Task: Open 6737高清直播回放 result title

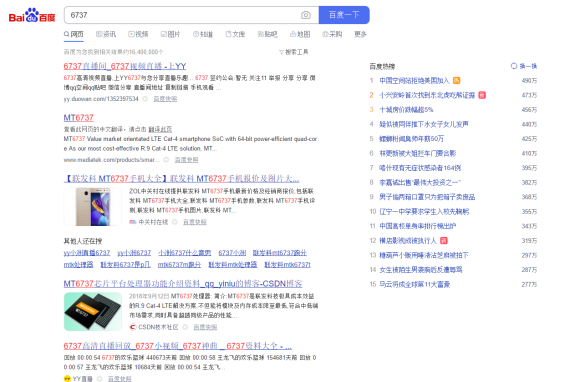Action: [x=178, y=346]
